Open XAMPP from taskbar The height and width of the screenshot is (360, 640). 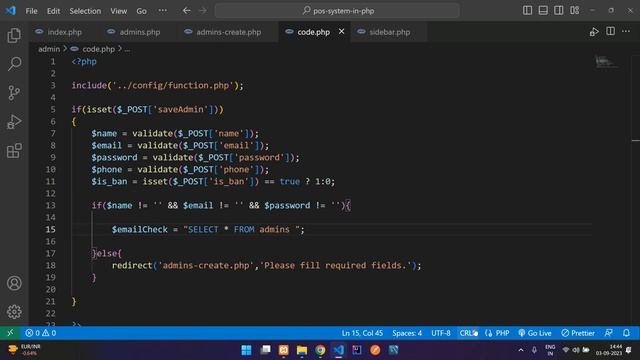284,350
